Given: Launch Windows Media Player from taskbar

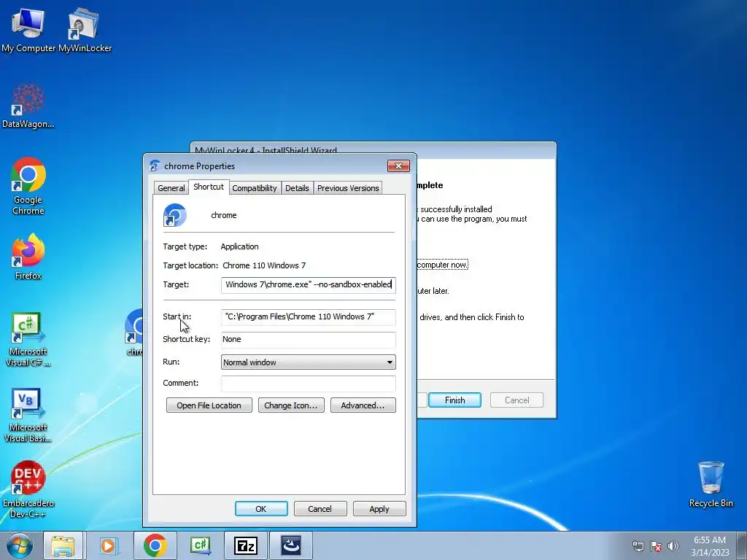Looking at the screenshot, I should tap(109, 545).
